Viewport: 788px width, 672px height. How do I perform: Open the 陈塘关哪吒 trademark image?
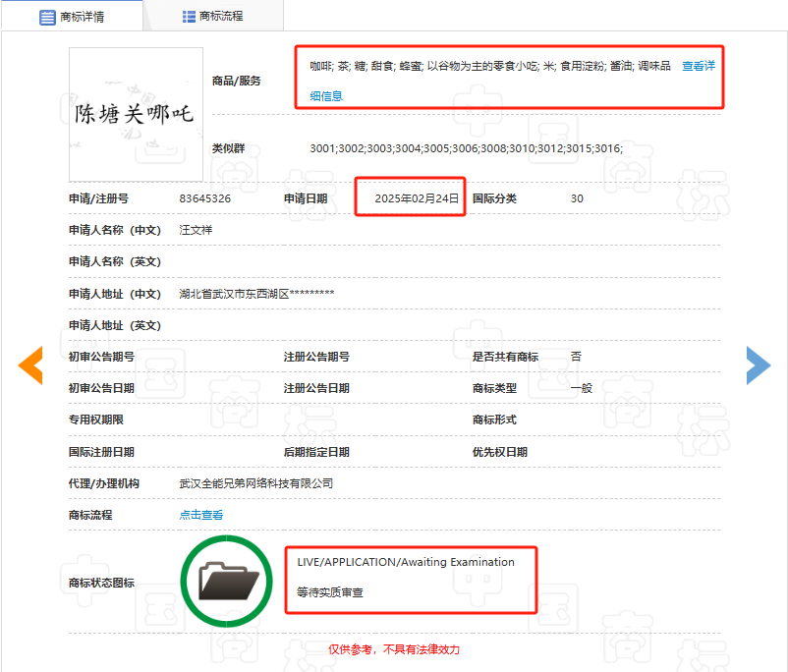136,114
